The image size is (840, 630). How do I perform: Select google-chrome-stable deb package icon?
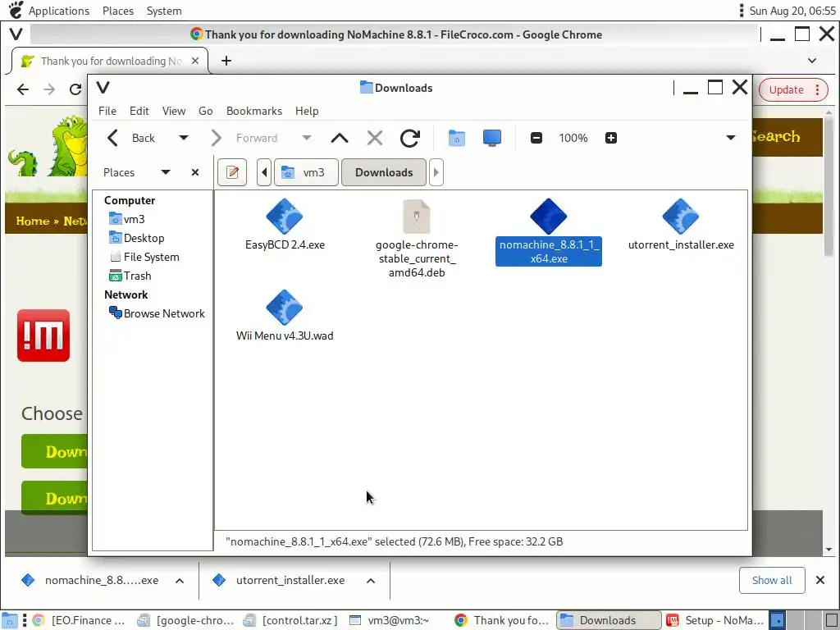point(417,217)
